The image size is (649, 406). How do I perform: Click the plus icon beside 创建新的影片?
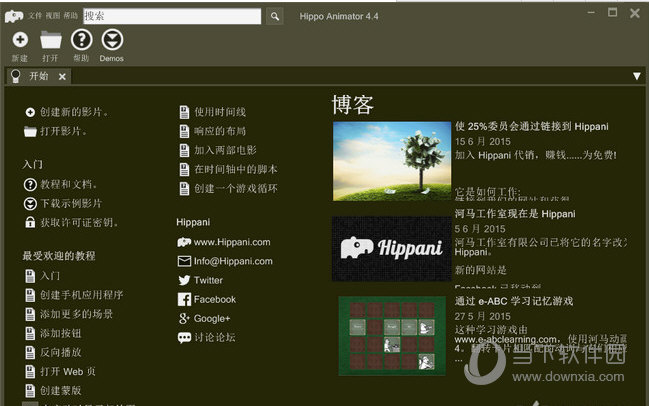click(30, 112)
